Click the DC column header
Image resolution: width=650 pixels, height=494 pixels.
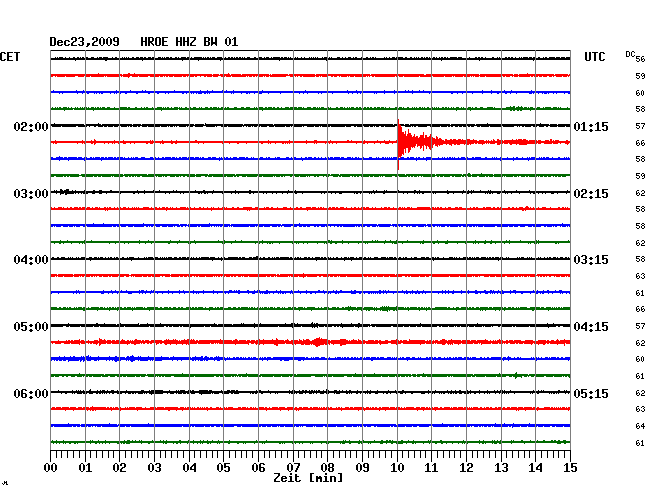[630, 54]
